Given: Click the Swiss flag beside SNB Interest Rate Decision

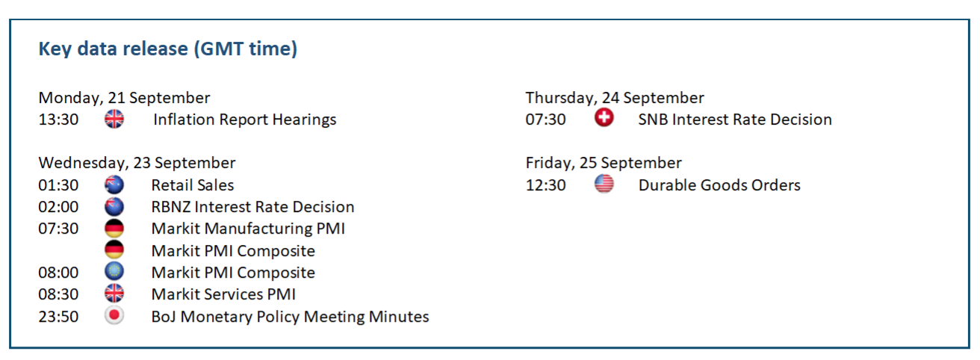Looking at the screenshot, I should click(x=604, y=120).
